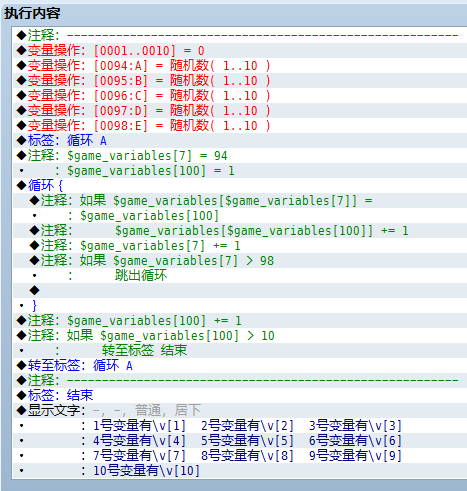The width and height of the screenshot is (467, 491).
Task: Select comment $game_variables[$game_variables[100]] += 1
Action: 239,230
